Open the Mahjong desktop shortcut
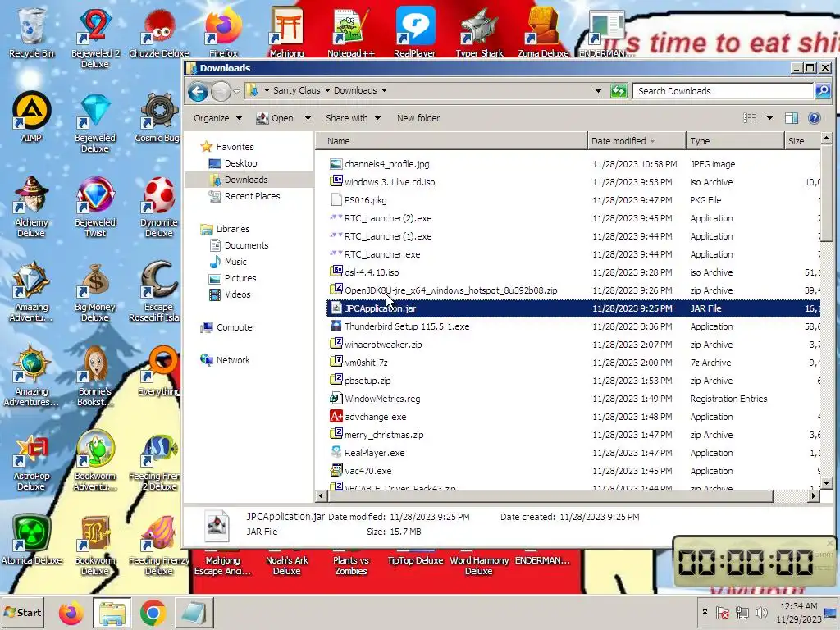This screenshot has width=840, height=630. coord(286,32)
